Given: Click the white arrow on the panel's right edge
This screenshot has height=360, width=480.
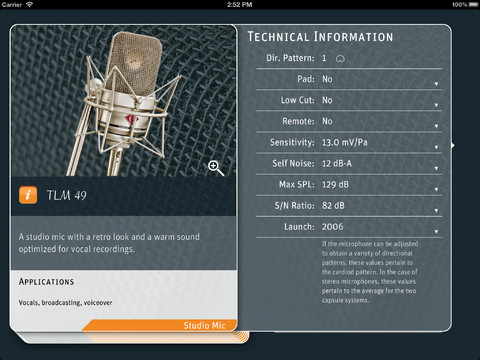Looking at the screenshot, I should coord(452,145).
